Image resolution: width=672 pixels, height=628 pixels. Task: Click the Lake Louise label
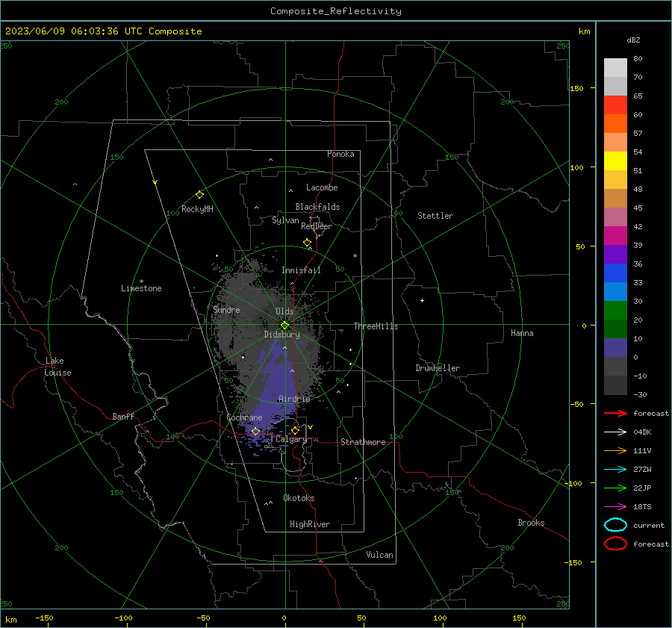pos(57,367)
